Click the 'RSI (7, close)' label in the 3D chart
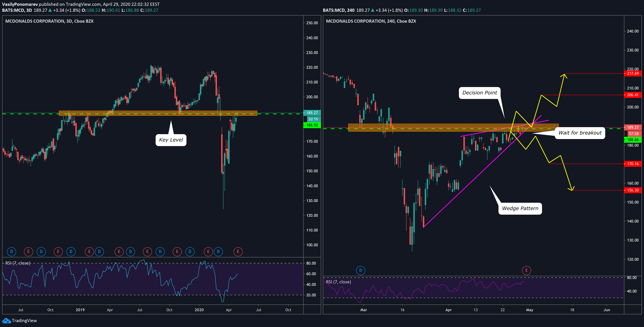 18,263
